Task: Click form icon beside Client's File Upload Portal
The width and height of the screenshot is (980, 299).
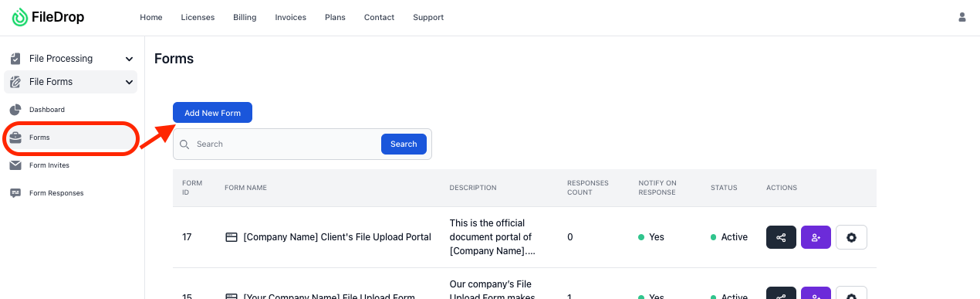Action: point(231,237)
